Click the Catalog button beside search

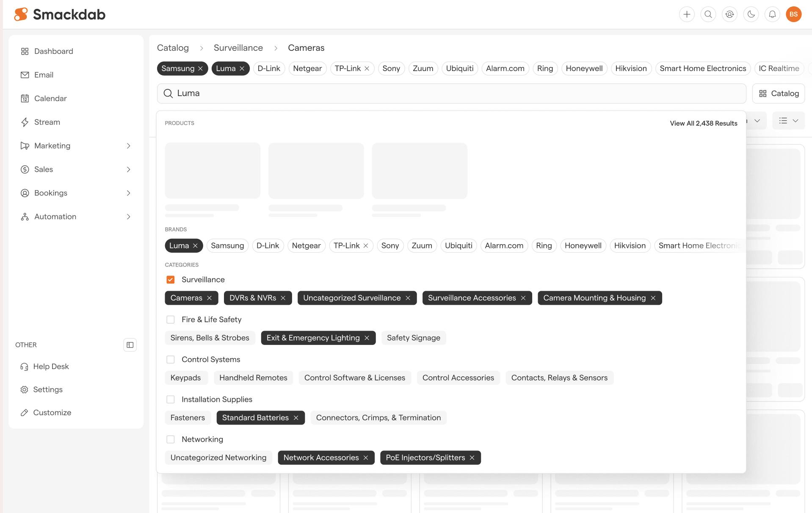(779, 94)
